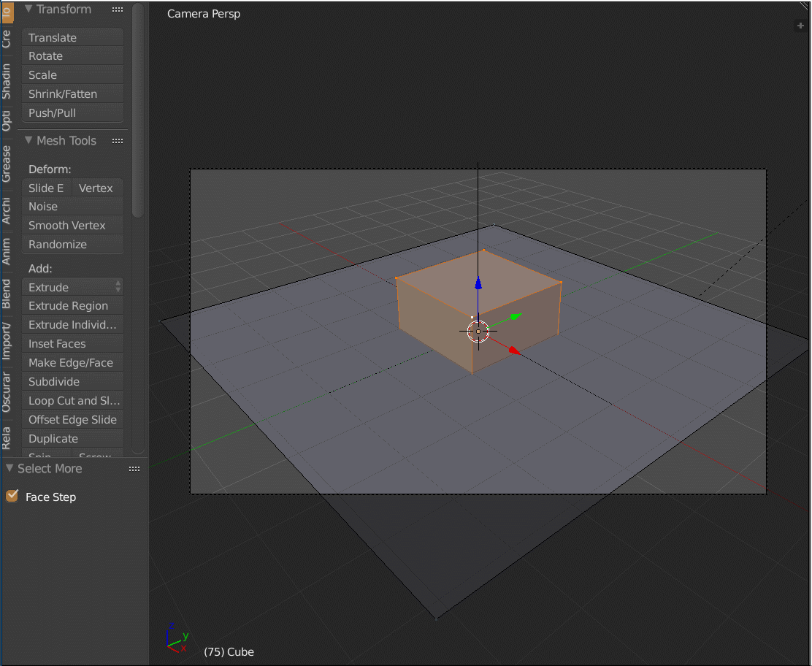This screenshot has height=666, width=812.
Task: Click the green Y-axis manipulator arrow
Action: (x=515, y=317)
